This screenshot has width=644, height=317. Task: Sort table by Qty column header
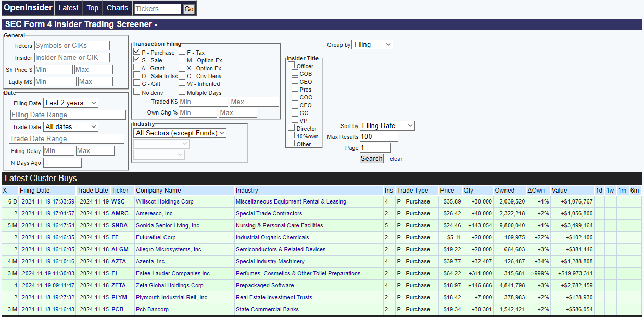coord(469,191)
